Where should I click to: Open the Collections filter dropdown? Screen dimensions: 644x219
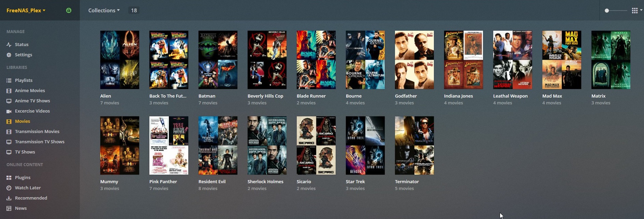(104, 10)
